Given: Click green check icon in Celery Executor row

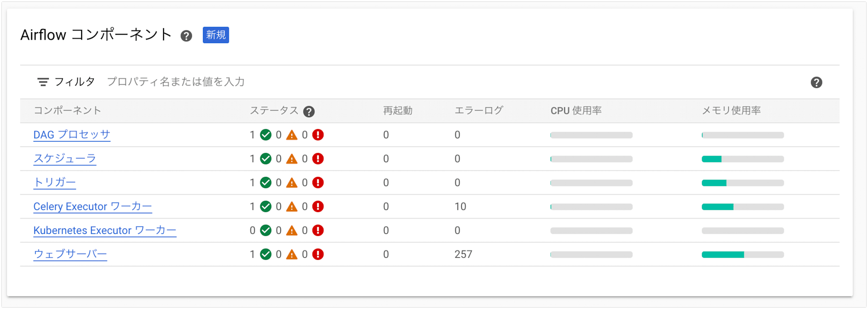Looking at the screenshot, I should coord(266,206).
